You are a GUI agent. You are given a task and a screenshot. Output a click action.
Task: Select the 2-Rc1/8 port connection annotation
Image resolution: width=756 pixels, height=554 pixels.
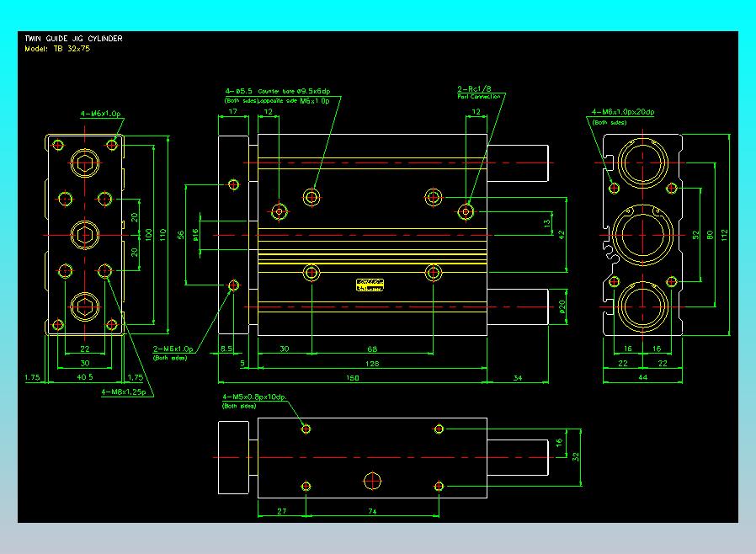pyautogui.click(x=474, y=88)
